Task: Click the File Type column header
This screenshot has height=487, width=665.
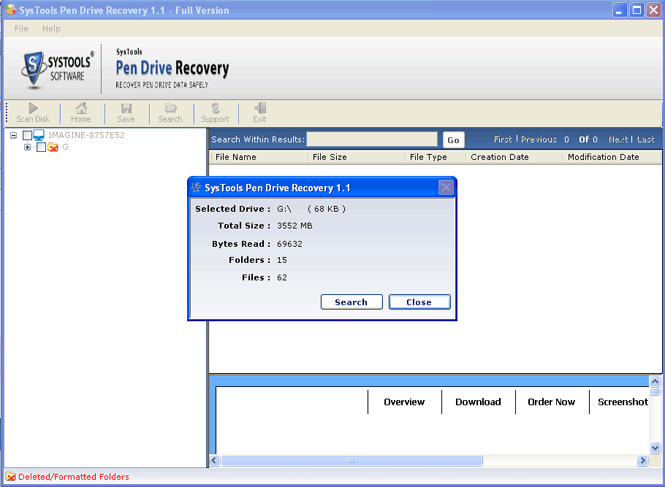Action: [435, 157]
